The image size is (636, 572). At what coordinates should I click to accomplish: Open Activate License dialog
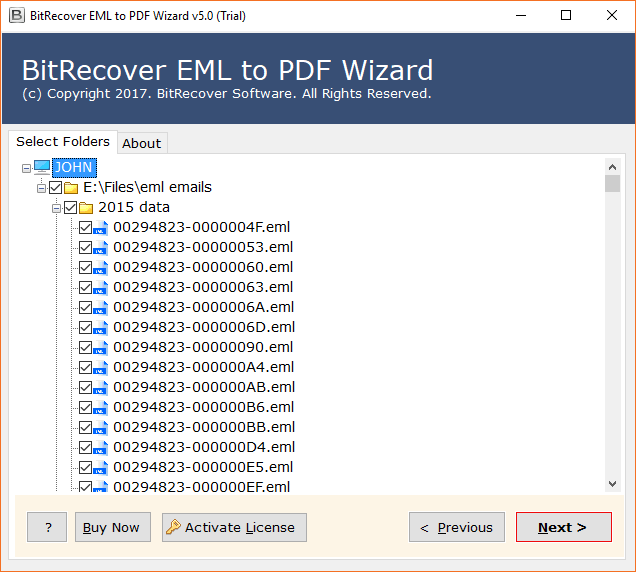click(234, 527)
